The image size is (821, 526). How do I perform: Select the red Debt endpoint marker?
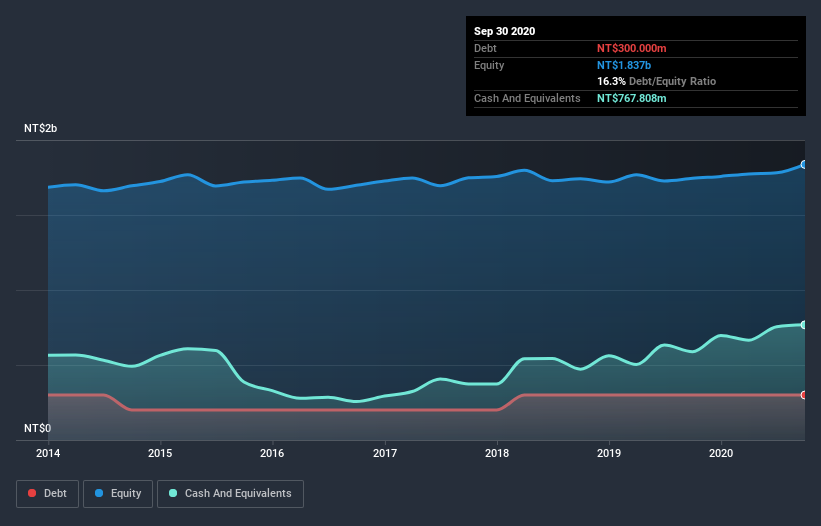point(804,395)
